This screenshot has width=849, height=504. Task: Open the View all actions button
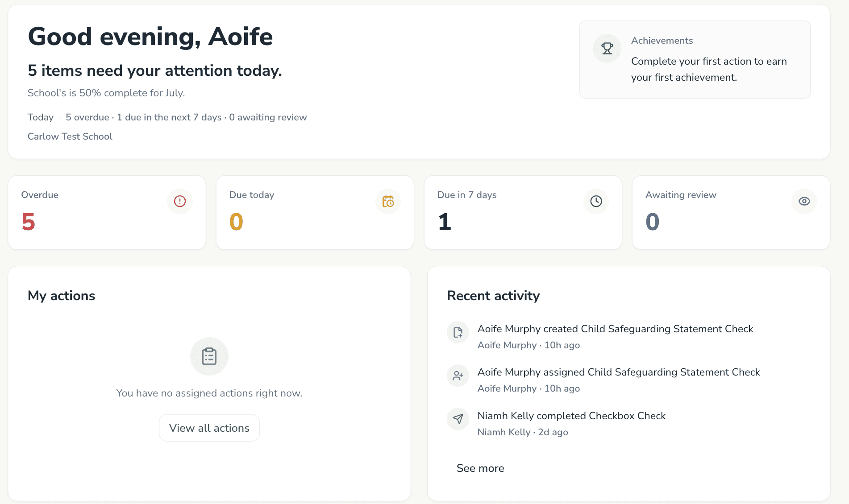[x=209, y=428]
